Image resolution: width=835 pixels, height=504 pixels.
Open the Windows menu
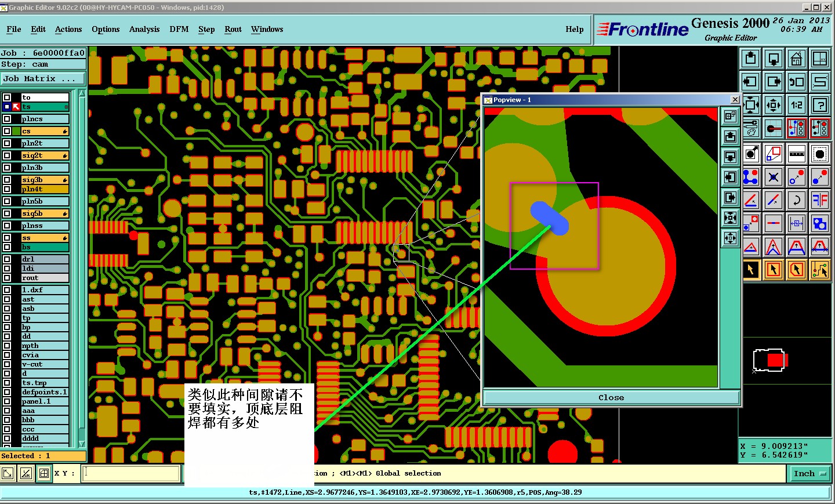(267, 29)
